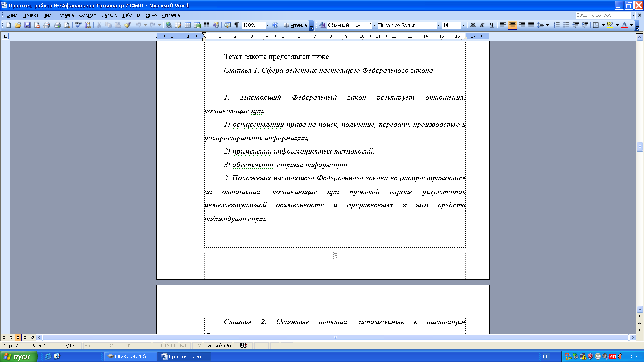Apply bulleted list formatting
The height and width of the screenshot is (362, 644).
click(566, 25)
